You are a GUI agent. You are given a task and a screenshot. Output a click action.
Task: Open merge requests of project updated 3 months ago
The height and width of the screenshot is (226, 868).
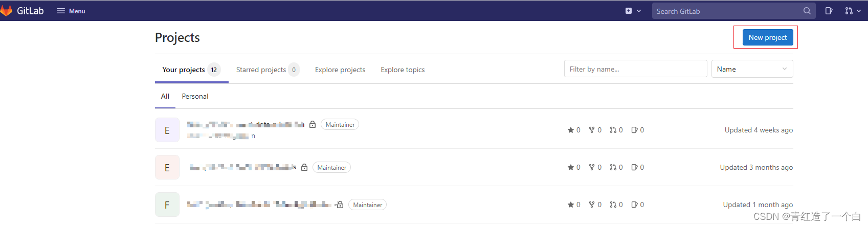pyautogui.click(x=616, y=167)
